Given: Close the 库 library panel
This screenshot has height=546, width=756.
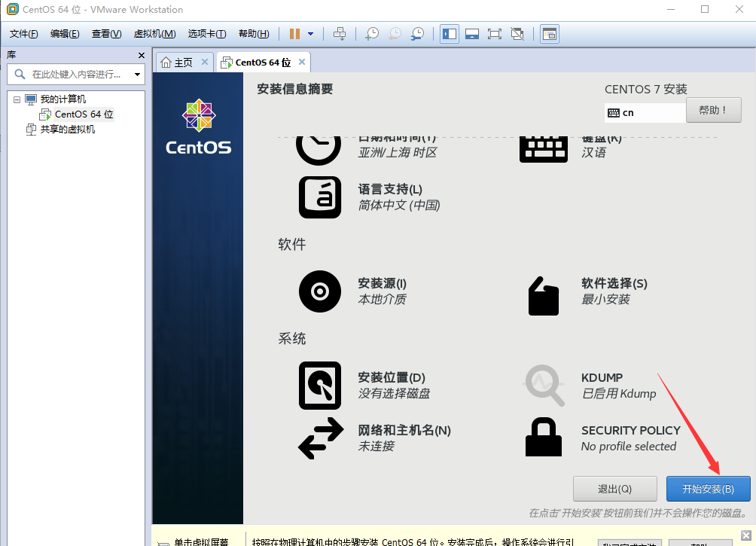Looking at the screenshot, I should pyautogui.click(x=142, y=56).
